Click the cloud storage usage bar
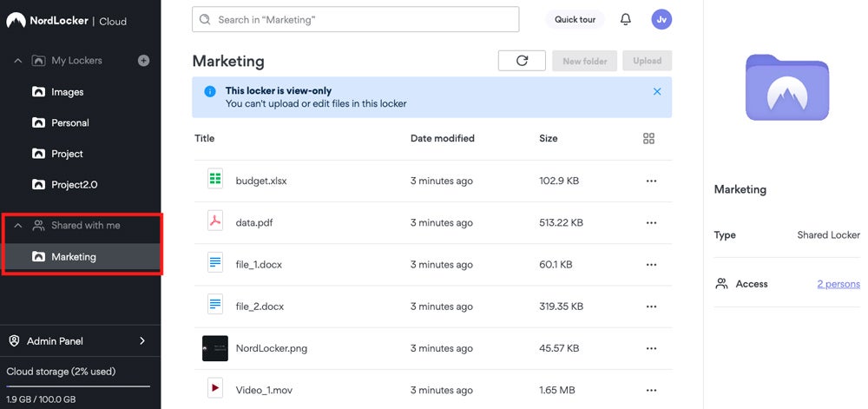The height and width of the screenshot is (409, 868). click(78, 386)
